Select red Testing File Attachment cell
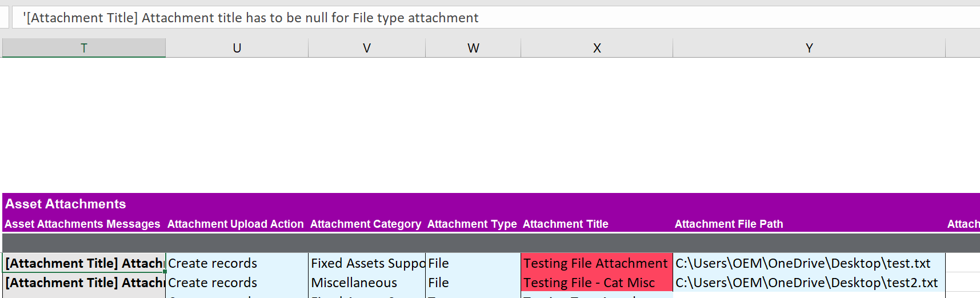The image size is (980, 298). point(595,263)
